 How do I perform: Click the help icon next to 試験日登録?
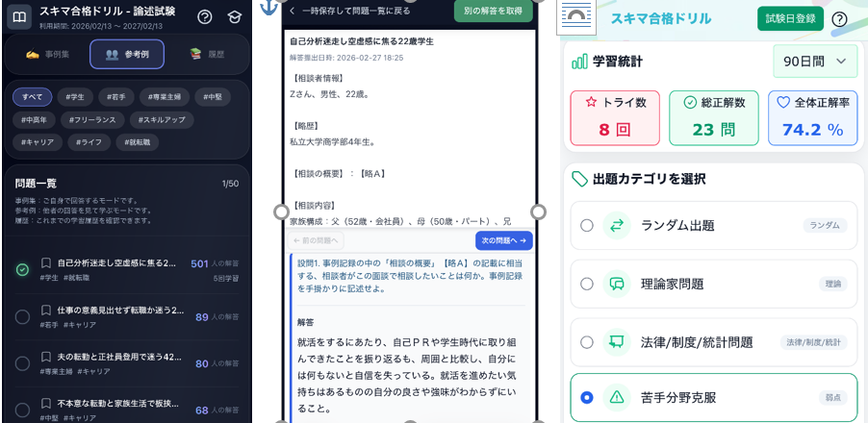pyautogui.click(x=839, y=19)
